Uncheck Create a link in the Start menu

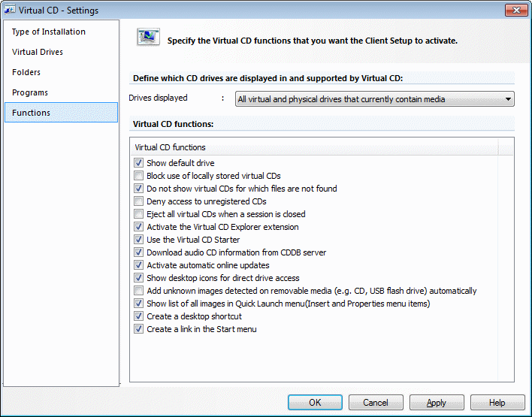point(138,329)
